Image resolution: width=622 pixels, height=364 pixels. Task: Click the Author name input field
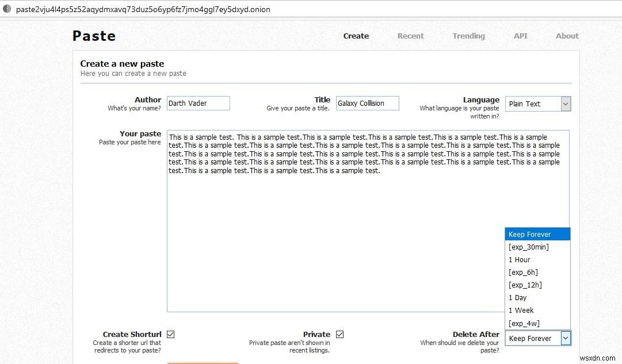198,103
